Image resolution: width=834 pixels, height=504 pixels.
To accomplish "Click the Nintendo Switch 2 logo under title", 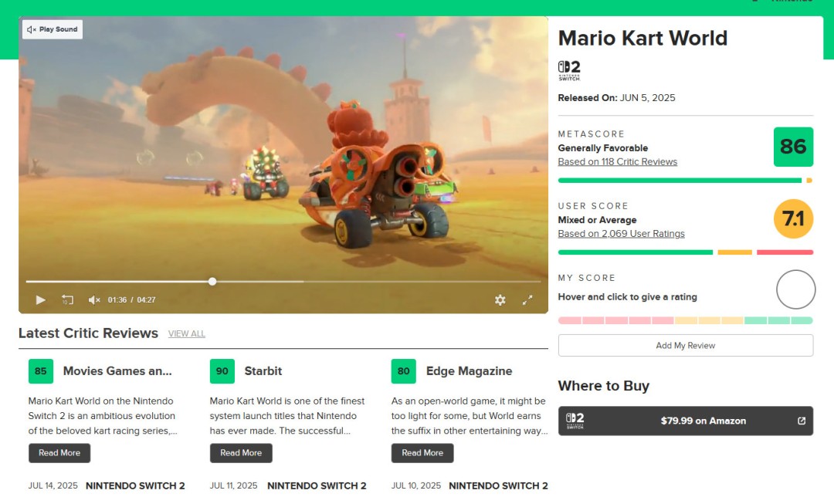I will tap(569, 70).
